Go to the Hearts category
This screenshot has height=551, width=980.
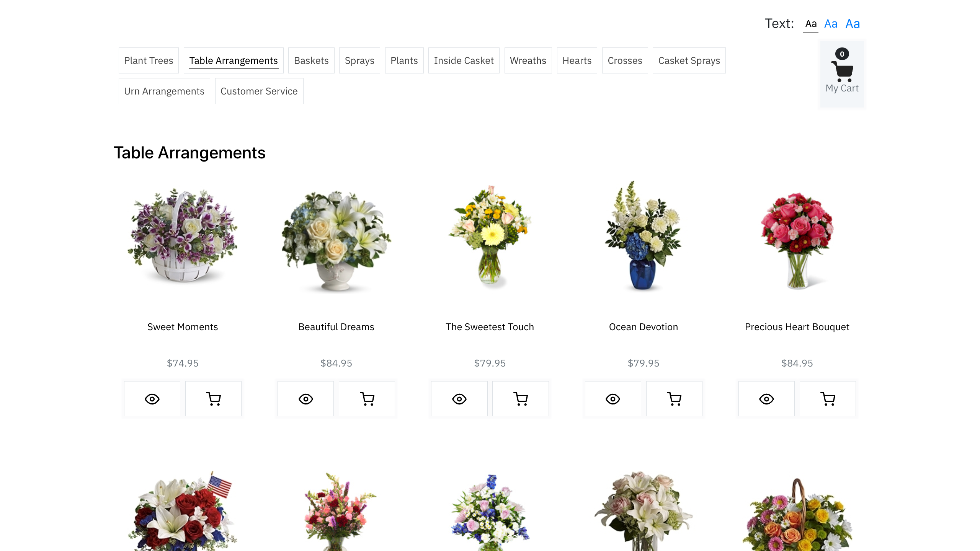pos(577,60)
